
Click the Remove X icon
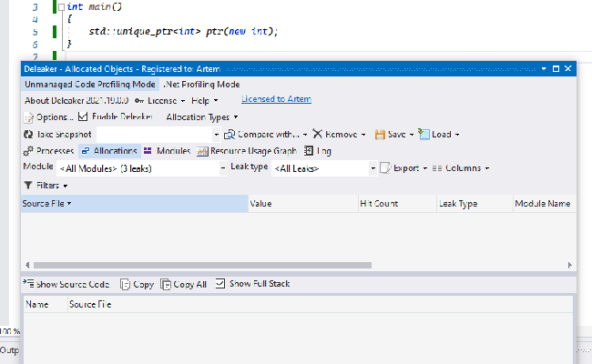(x=318, y=134)
